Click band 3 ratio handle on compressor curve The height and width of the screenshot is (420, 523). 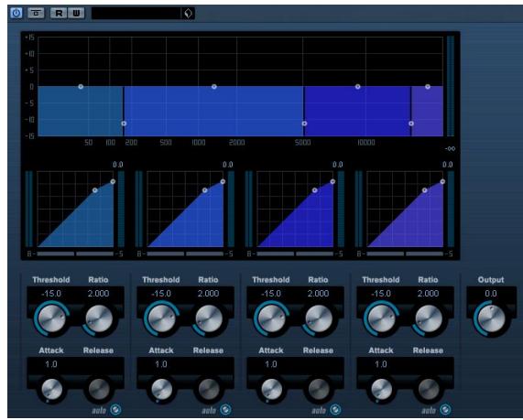click(332, 182)
